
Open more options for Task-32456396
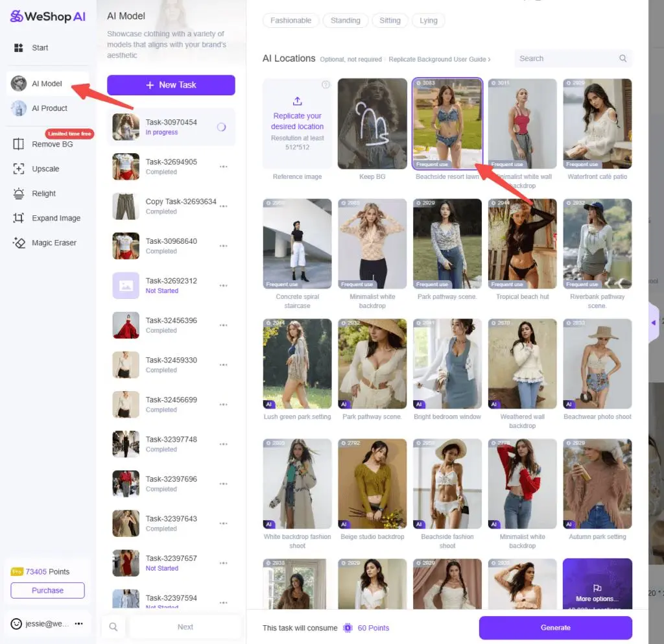click(x=224, y=325)
